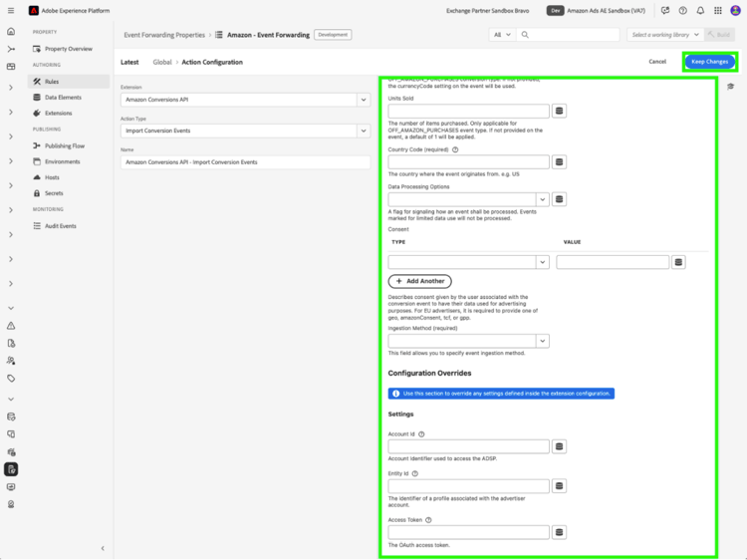This screenshot has height=560, width=747.
Task: Open Select a working library dropdown
Action: tap(665, 35)
